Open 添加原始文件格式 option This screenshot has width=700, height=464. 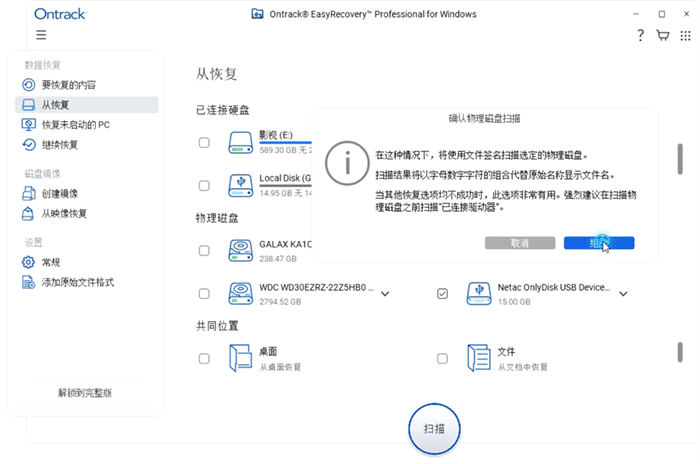pyautogui.click(x=86, y=282)
